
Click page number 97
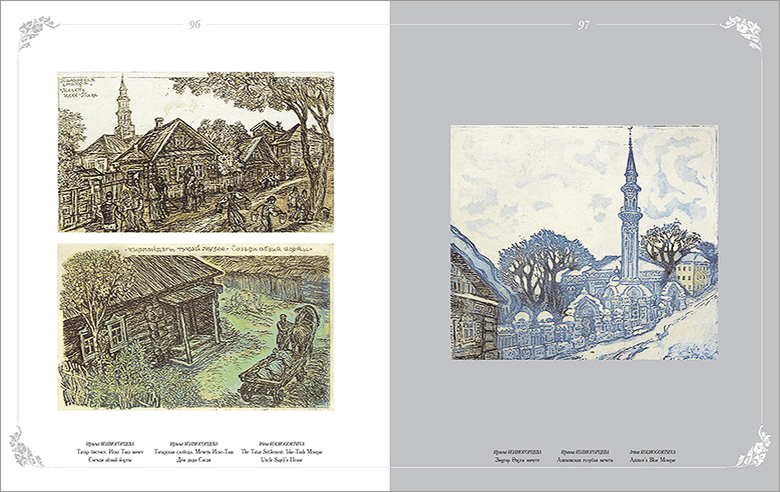(x=584, y=24)
